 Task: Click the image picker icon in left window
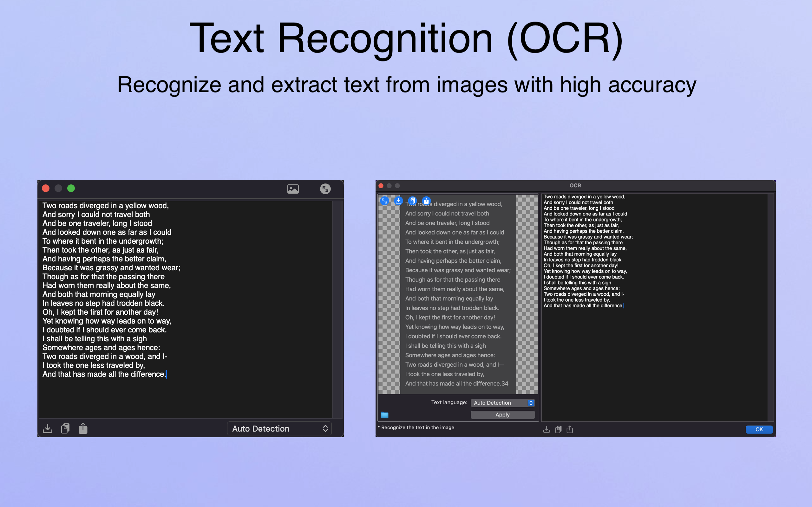(x=293, y=189)
